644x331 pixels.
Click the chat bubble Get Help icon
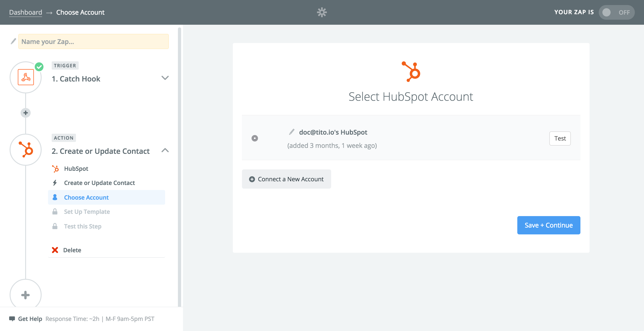point(12,319)
